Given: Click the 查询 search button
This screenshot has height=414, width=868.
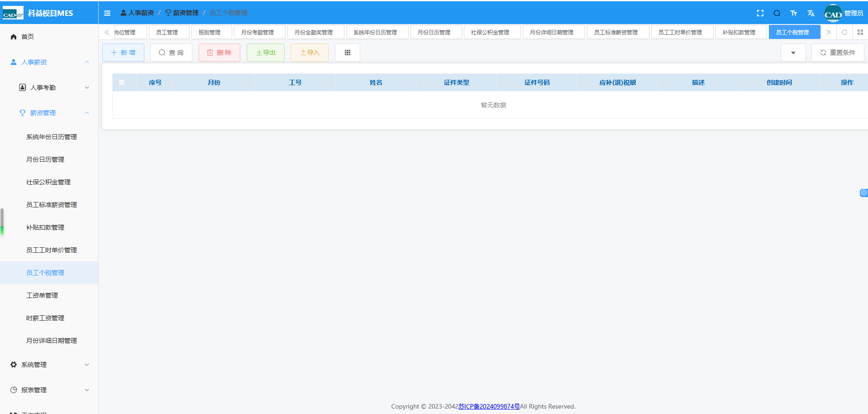Looking at the screenshot, I should [171, 53].
